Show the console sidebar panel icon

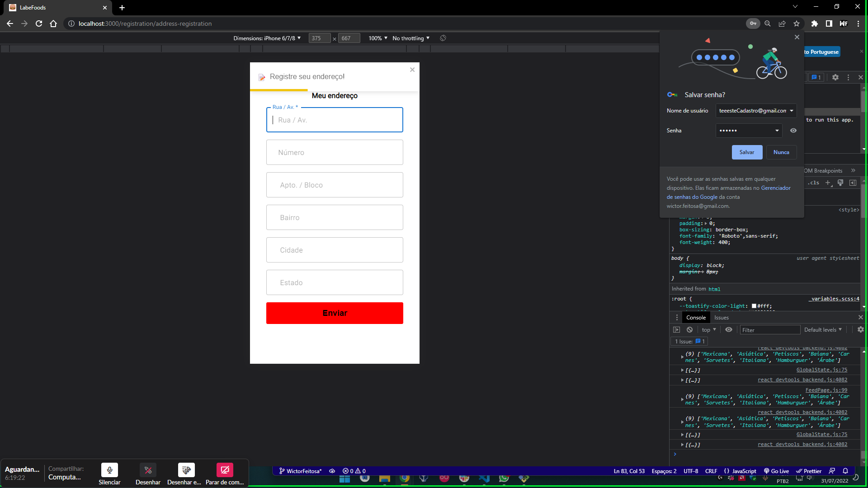point(676,330)
